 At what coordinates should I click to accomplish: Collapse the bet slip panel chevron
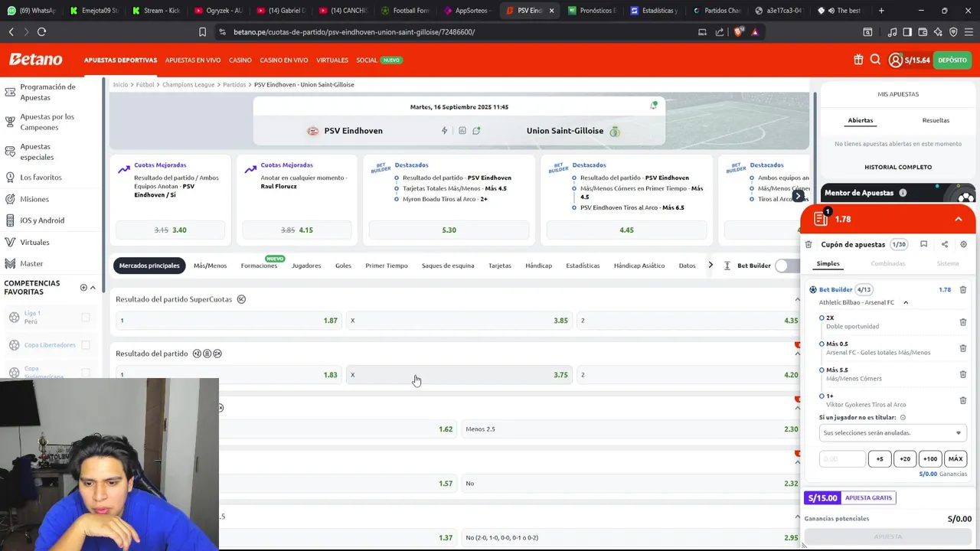tap(959, 219)
